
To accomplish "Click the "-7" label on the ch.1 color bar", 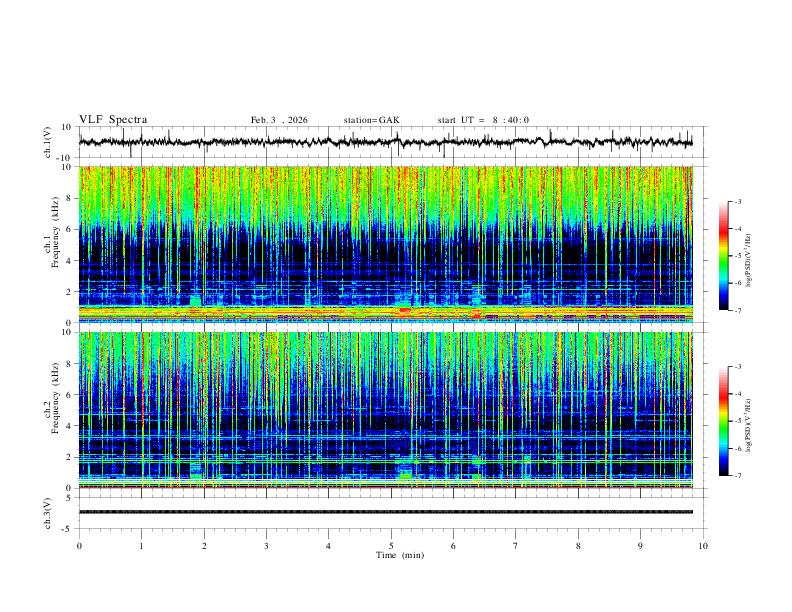I will (x=738, y=310).
